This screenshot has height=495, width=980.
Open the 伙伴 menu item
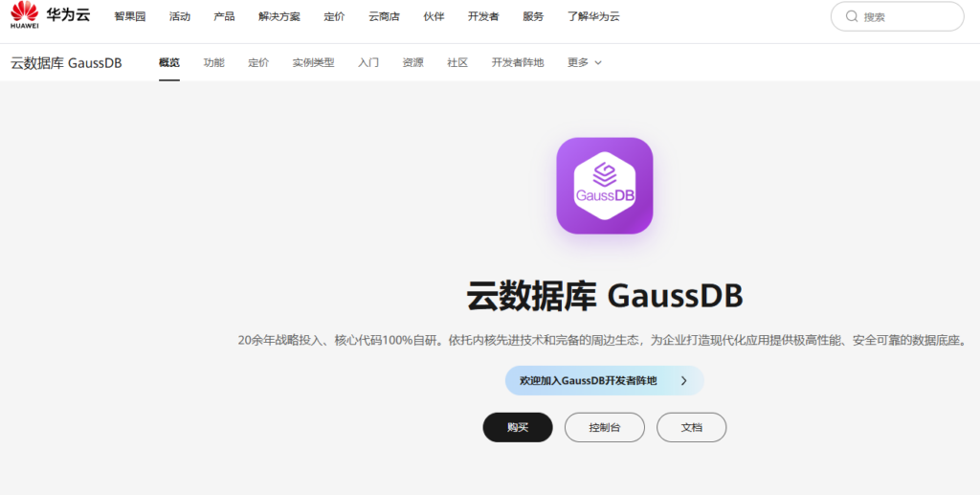point(434,17)
